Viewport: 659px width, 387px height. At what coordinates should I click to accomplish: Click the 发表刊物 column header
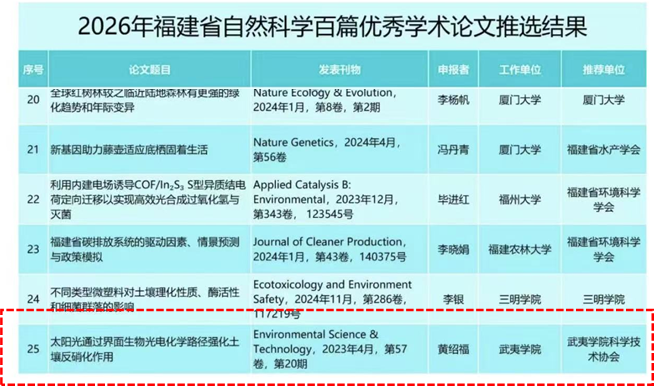pyautogui.click(x=340, y=69)
